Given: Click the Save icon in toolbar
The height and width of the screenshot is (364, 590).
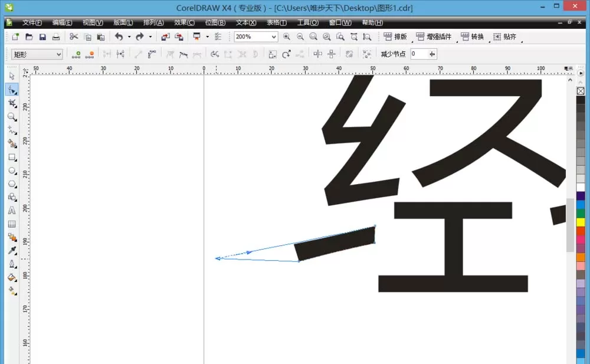Looking at the screenshot, I should 42,37.
